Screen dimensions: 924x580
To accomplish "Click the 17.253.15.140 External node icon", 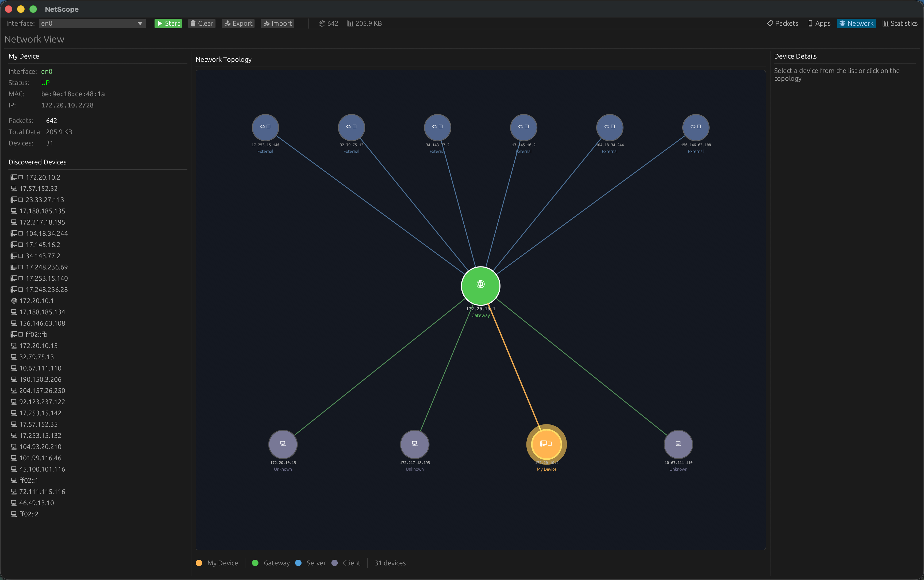I will pyautogui.click(x=265, y=127).
